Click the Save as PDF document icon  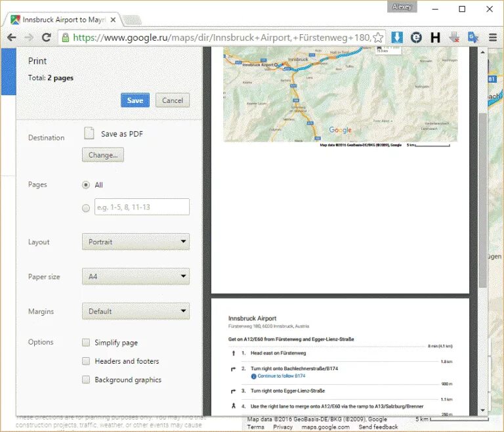tap(89, 133)
